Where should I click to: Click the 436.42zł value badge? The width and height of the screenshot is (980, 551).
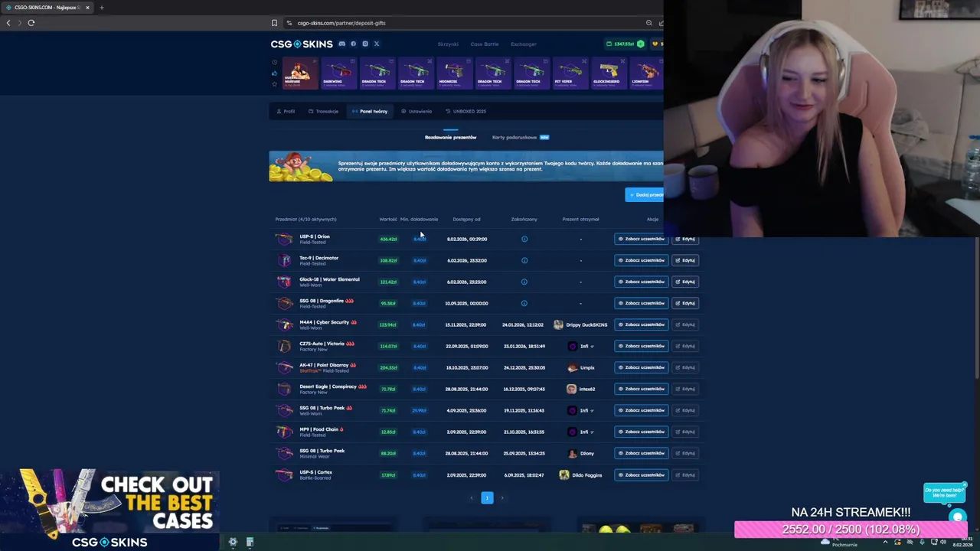coord(388,239)
